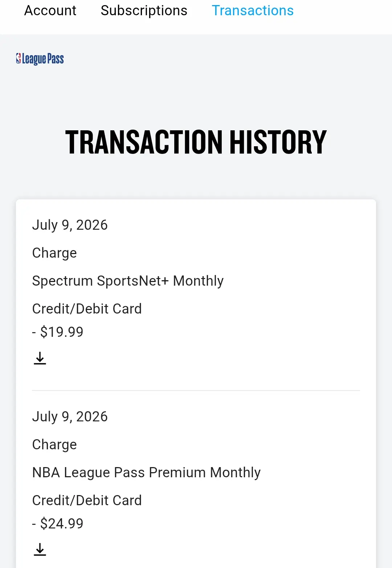
Task: Click NBA League Pass Premium Monthly text
Action: pos(146,473)
